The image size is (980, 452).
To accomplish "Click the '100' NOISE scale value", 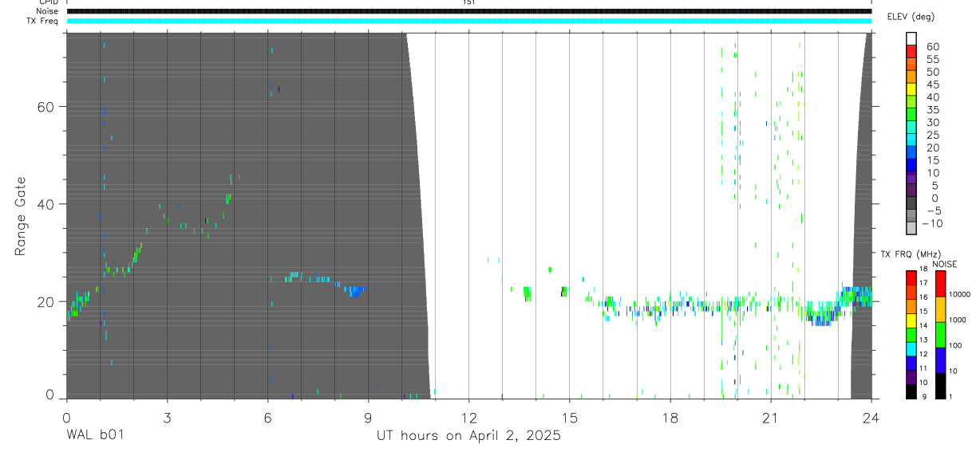I will click(955, 345).
